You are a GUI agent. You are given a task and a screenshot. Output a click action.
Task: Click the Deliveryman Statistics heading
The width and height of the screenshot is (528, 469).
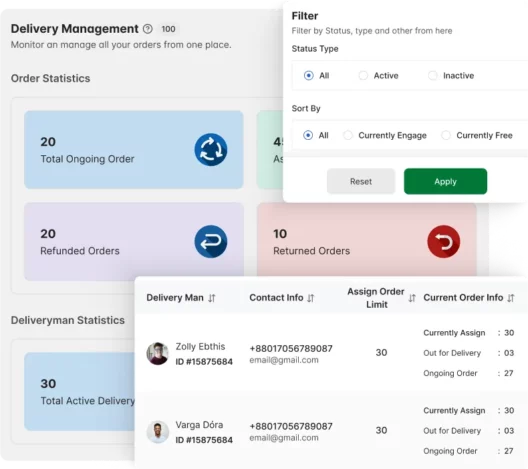click(68, 320)
